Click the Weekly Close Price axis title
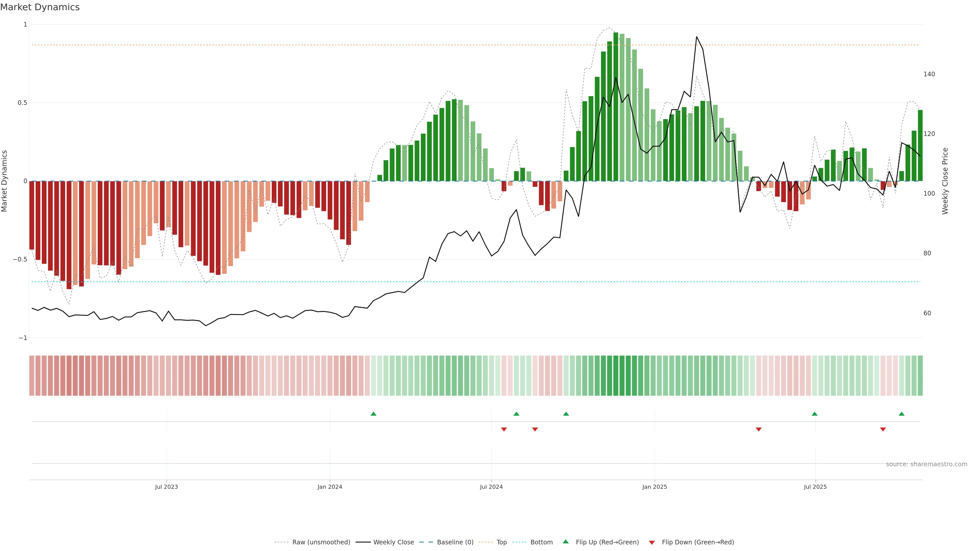The width and height of the screenshot is (980, 551). click(x=945, y=181)
